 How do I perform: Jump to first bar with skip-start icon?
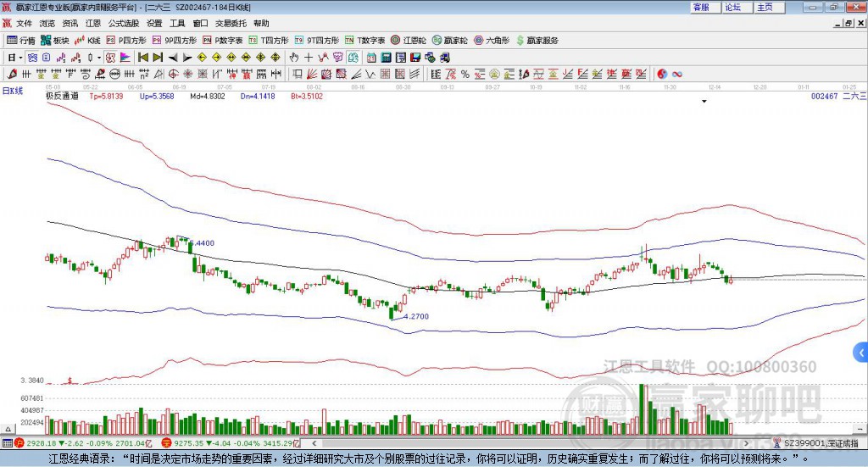[143, 58]
